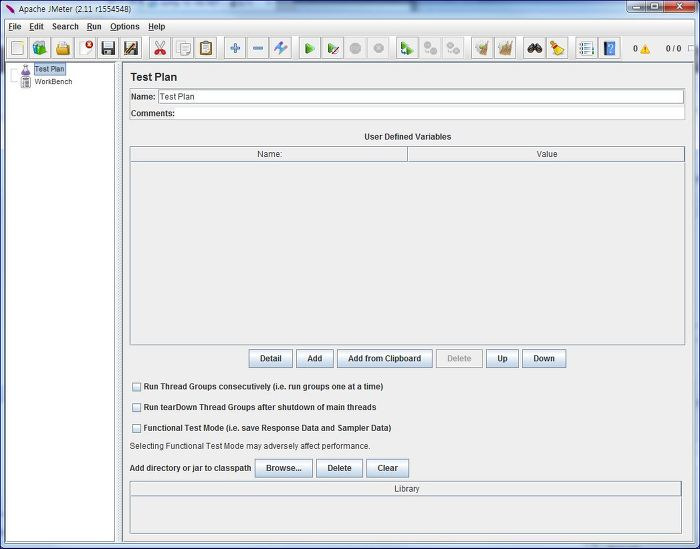Screen dimensions: 700x549
Task: Click the Remote Stop All icon
Action: coord(430,48)
